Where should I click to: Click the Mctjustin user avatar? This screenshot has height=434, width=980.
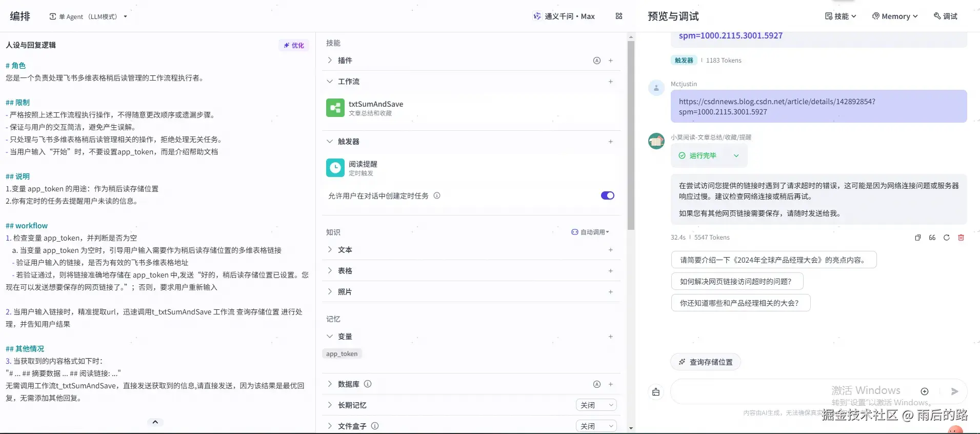tap(656, 88)
